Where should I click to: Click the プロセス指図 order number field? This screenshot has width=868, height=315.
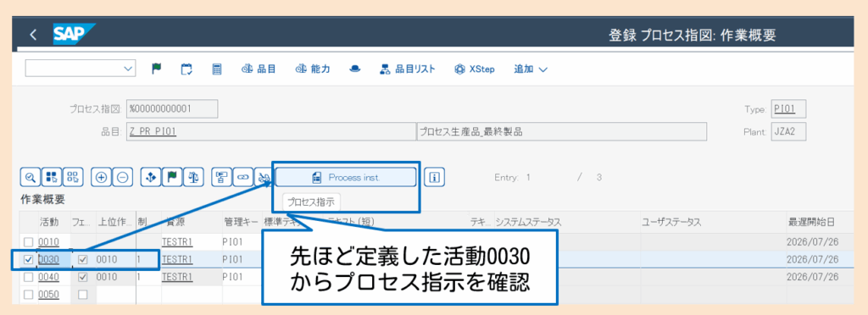pos(172,109)
